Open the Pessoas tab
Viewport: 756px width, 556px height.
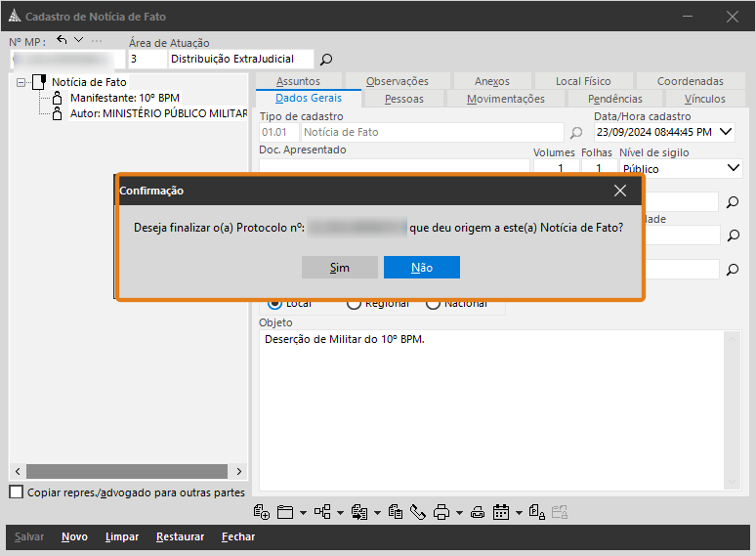point(404,99)
